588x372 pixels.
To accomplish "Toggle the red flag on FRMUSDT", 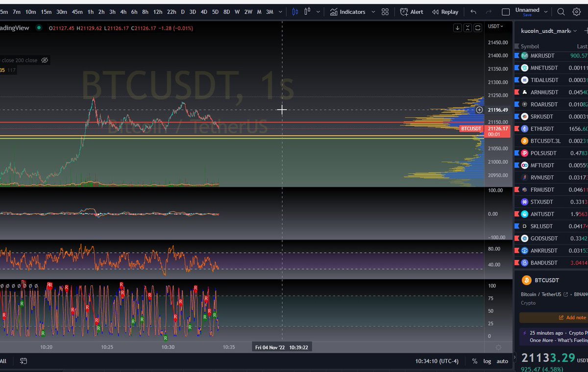I will click(x=516, y=190).
